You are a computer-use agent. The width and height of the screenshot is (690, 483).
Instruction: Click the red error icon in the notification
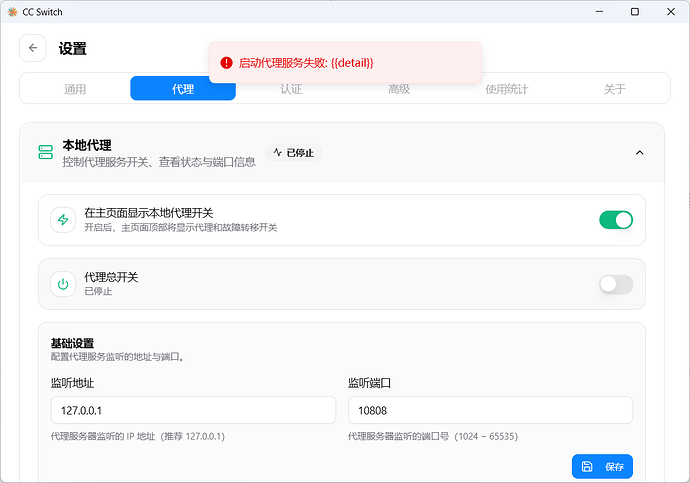coord(226,63)
